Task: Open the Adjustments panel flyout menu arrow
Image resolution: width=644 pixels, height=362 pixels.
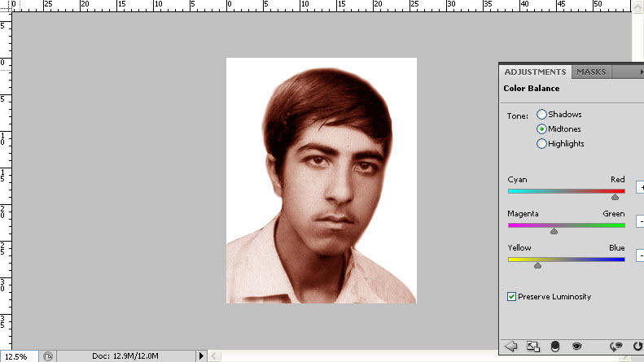Action: [641, 72]
